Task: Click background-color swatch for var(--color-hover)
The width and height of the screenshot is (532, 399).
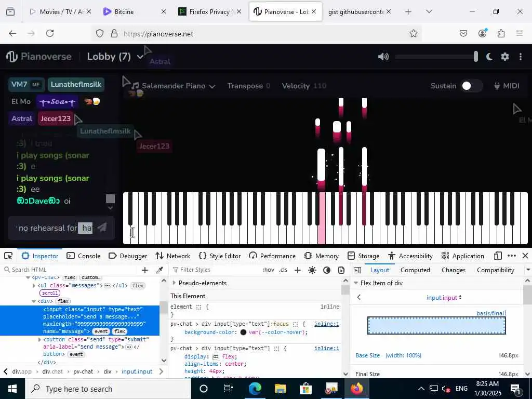Action: (x=243, y=332)
